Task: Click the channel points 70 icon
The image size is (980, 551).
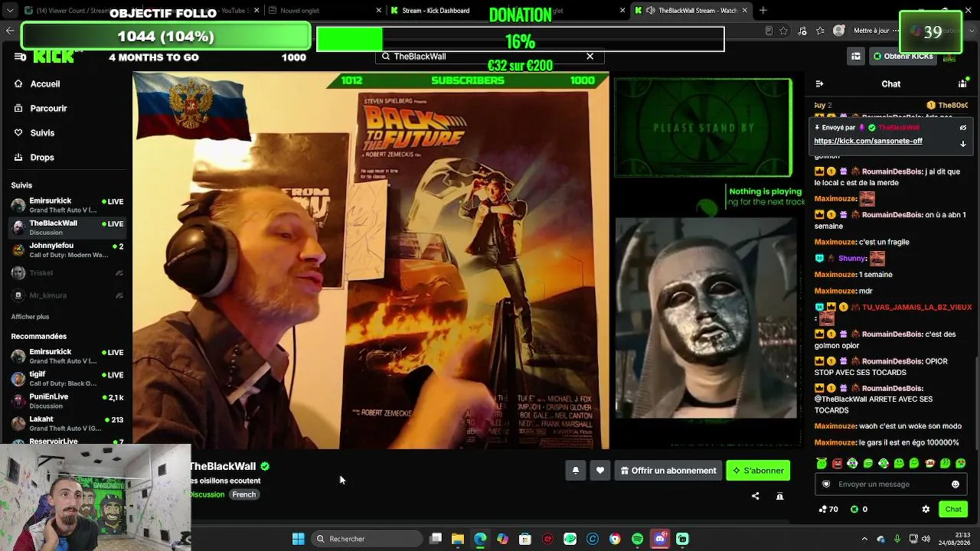Action: click(828, 509)
